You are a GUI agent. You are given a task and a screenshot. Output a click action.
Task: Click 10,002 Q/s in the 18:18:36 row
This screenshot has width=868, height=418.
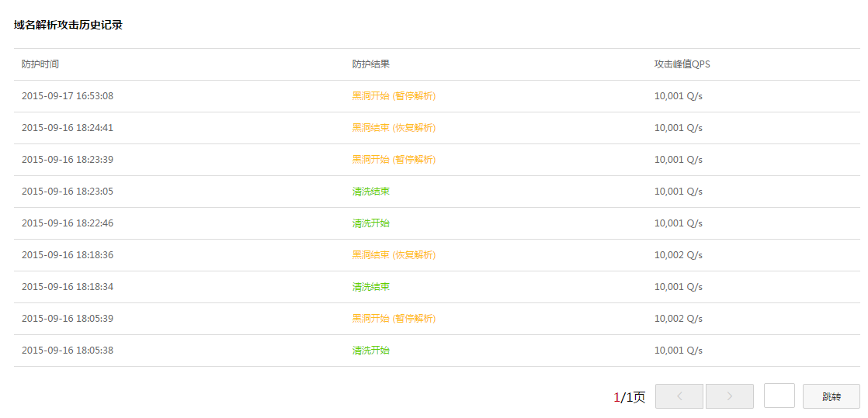tap(678, 255)
